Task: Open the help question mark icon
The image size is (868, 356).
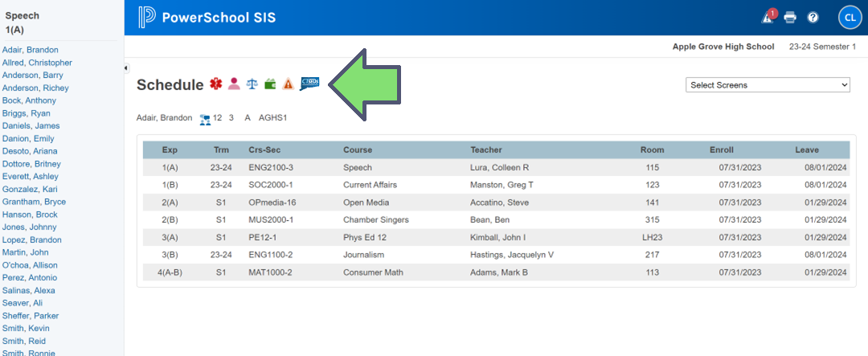Action: point(813,18)
